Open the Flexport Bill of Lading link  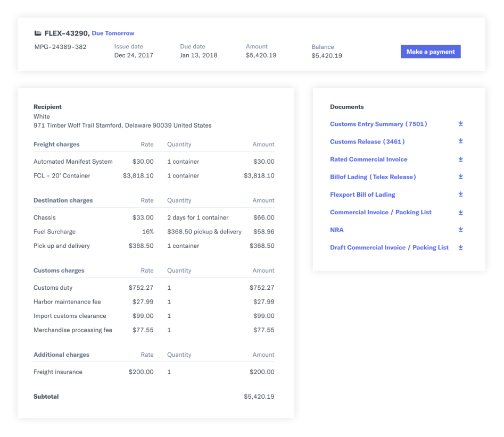(362, 195)
